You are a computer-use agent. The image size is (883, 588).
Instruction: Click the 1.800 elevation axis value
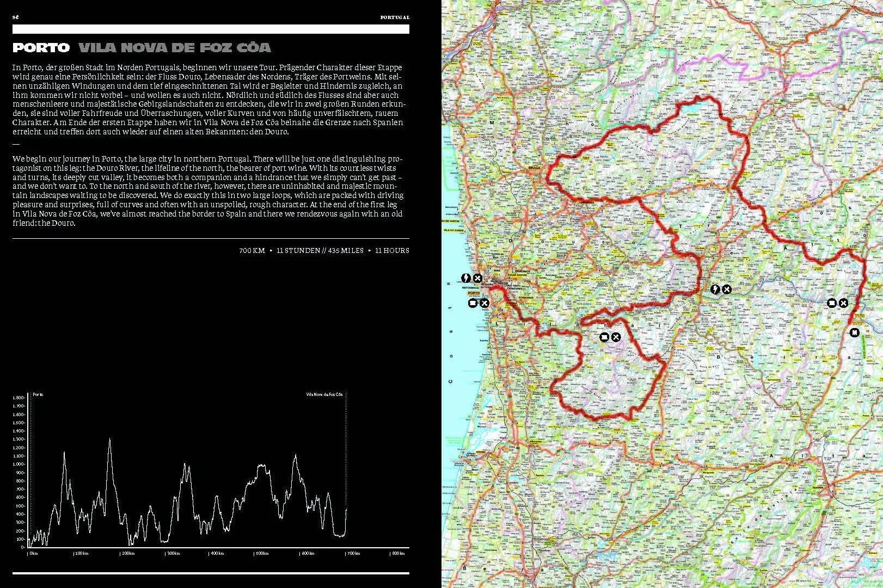click(18, 398)
